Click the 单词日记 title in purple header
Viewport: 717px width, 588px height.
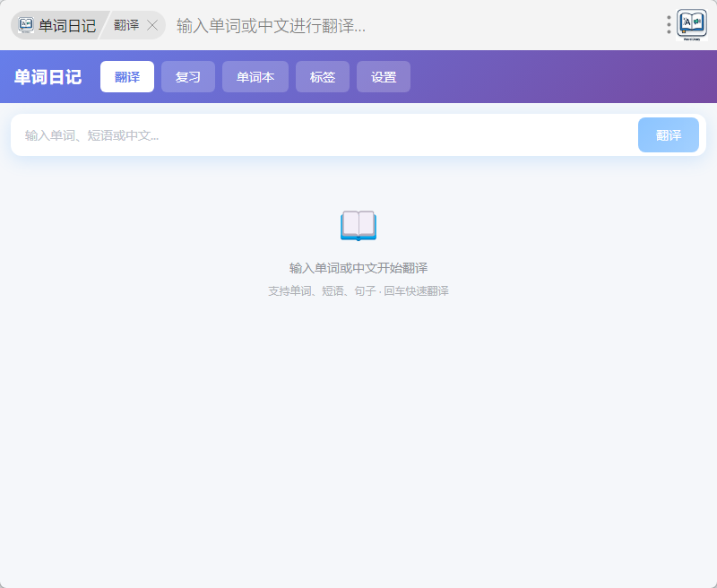(48, 77)
